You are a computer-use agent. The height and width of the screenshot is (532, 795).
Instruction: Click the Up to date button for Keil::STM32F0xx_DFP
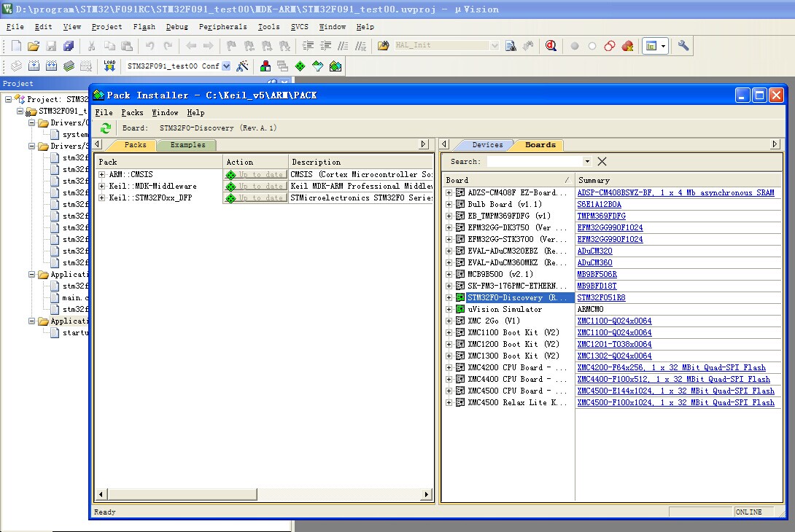click(x=255, y=198)
